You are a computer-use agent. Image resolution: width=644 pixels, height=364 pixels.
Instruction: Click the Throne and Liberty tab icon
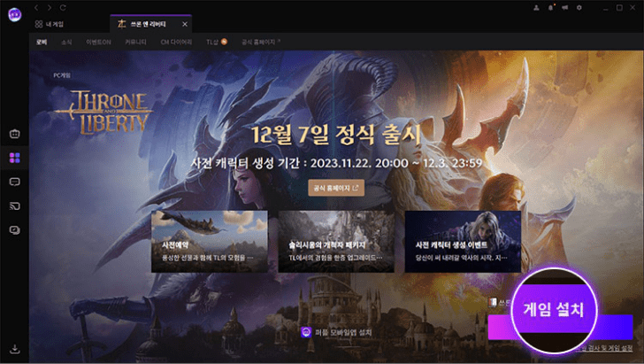tap(121, 24)
